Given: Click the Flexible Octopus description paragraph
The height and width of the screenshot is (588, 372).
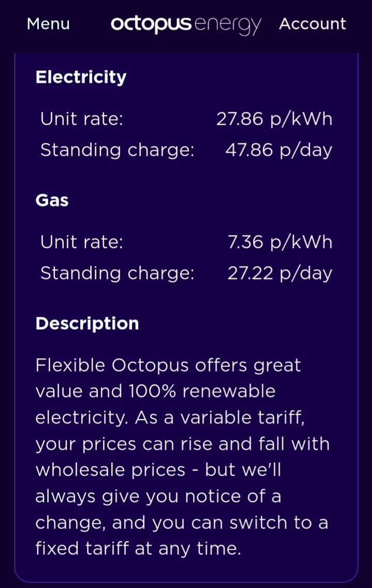Looking at the screenshot, I should coord(183,457).
